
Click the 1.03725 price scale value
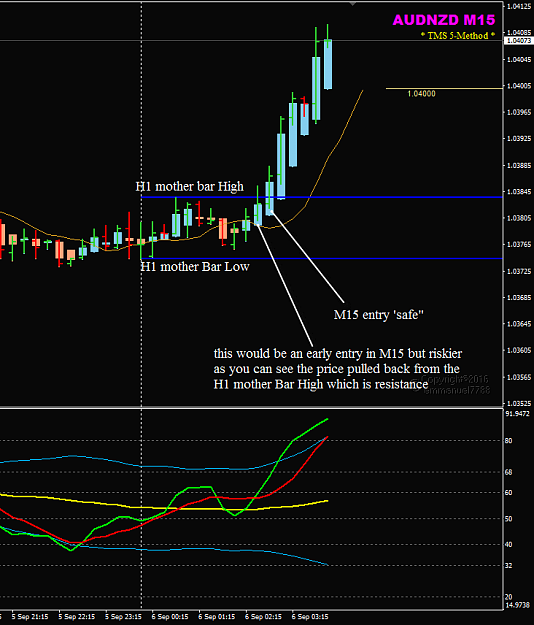[519, 271]
